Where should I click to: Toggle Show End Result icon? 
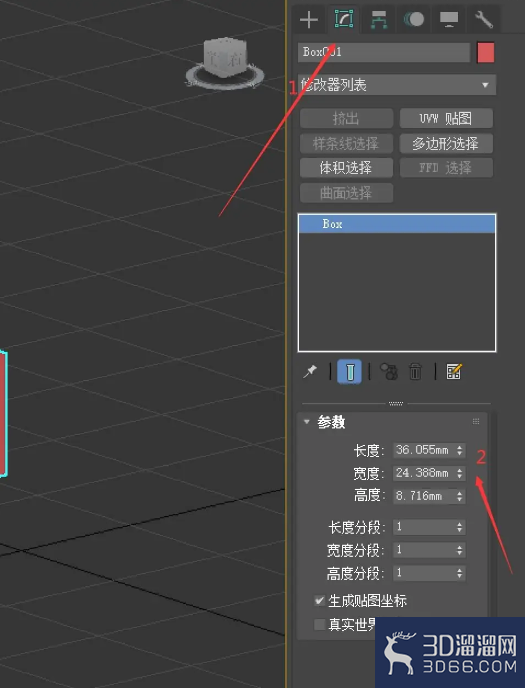pos(350,372)
